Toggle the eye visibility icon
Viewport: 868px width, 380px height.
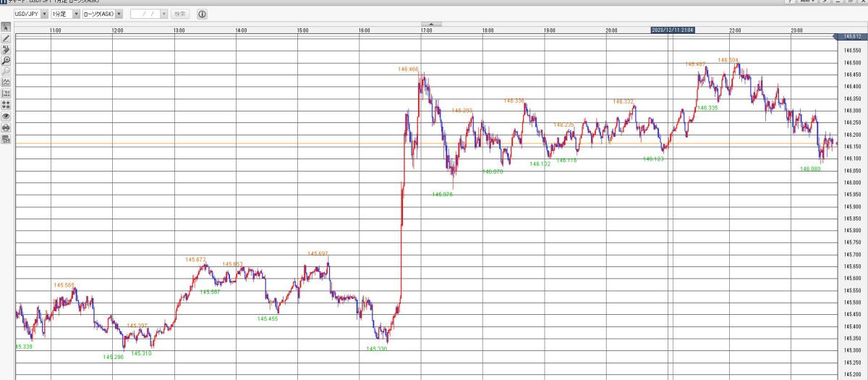[x=6, y=116]
